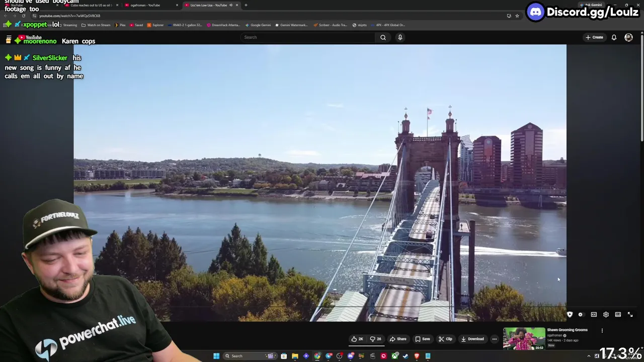
Task: Close the Licc'em Low Lisa tab
Action: coord(236,5)
